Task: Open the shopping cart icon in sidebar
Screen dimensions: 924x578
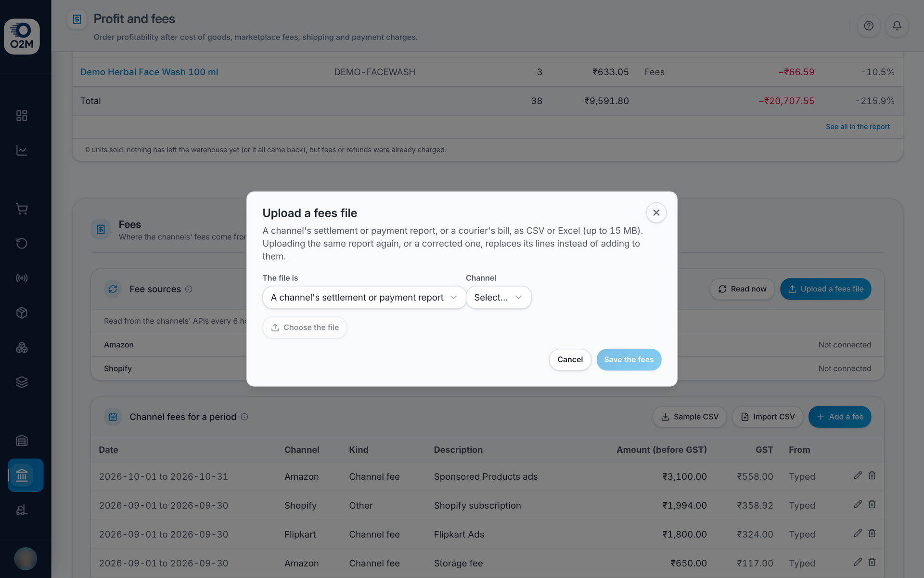Action: pos(22,209)
